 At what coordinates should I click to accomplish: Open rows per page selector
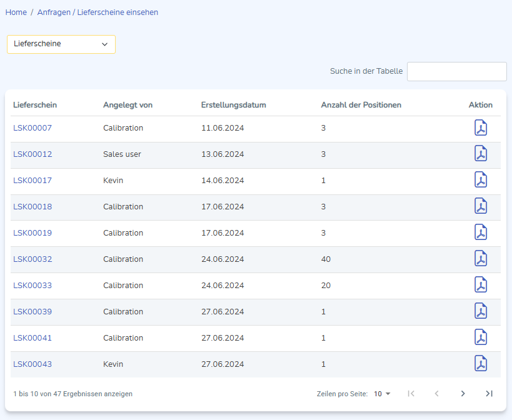pyautogui.click(x=382, y=394)
